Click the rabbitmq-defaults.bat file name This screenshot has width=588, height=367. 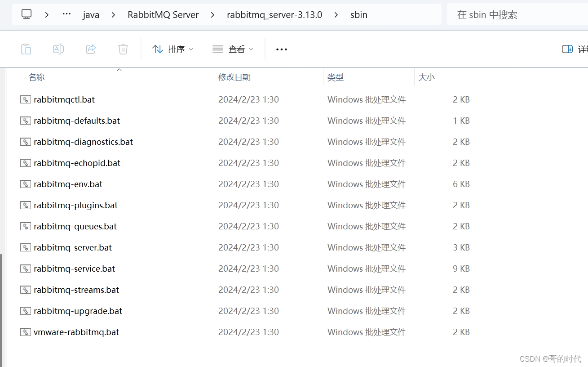coord(77,121)
